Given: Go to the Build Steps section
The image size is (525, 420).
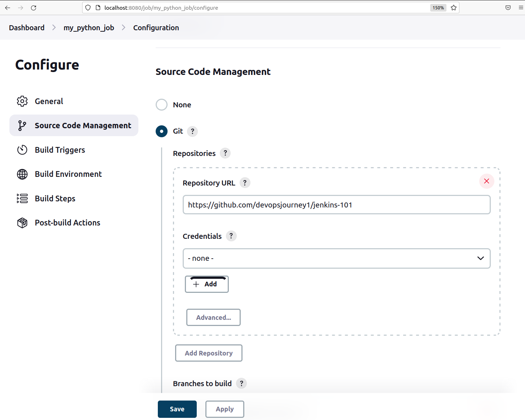Looking at the screenshot, I should 74,198.
